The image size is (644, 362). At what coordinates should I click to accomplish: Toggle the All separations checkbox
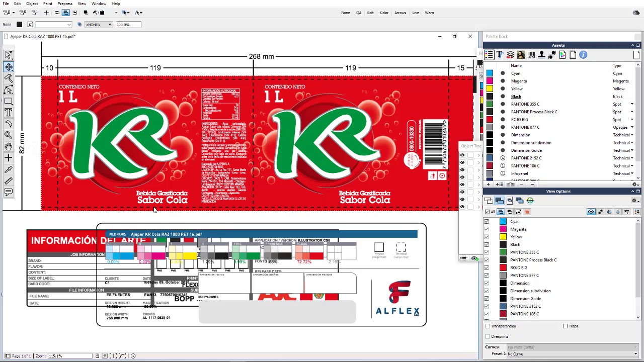point(487,212)
